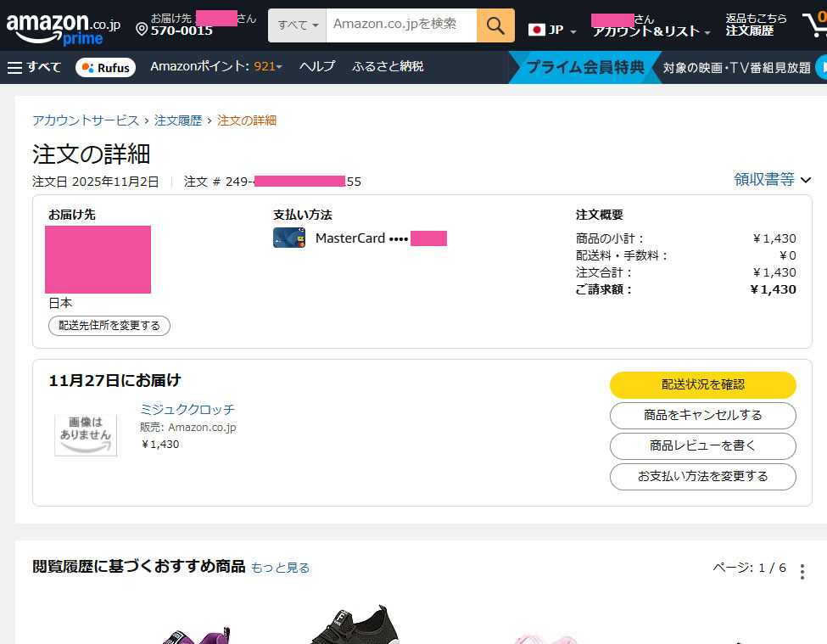Open the ヘルプ menu item

316,66
